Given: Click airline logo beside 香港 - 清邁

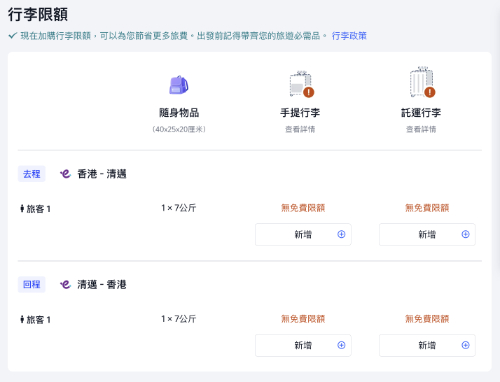Looking at the screenshot, I should (65, 174).
